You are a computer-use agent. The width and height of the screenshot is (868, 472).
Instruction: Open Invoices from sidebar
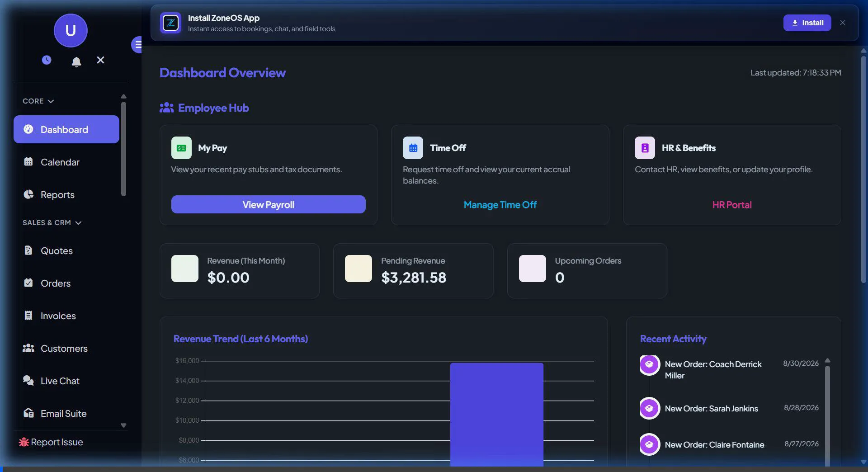click(66, 316)
